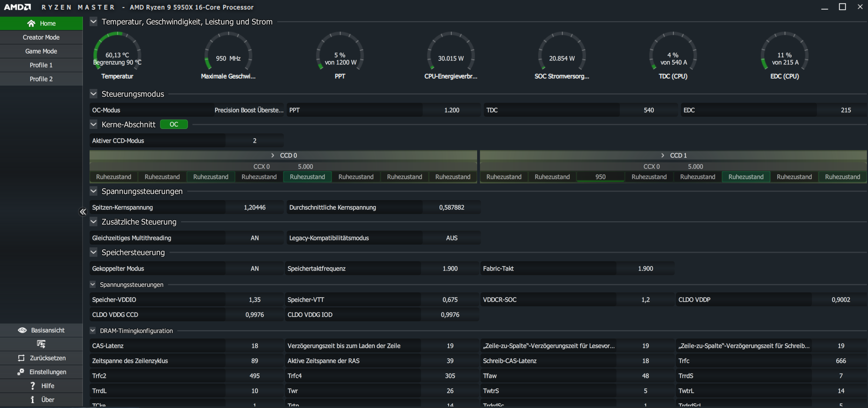Click the Basisansicht eye icon
This screenshot has width=868, height=408.
click(22, 330)
